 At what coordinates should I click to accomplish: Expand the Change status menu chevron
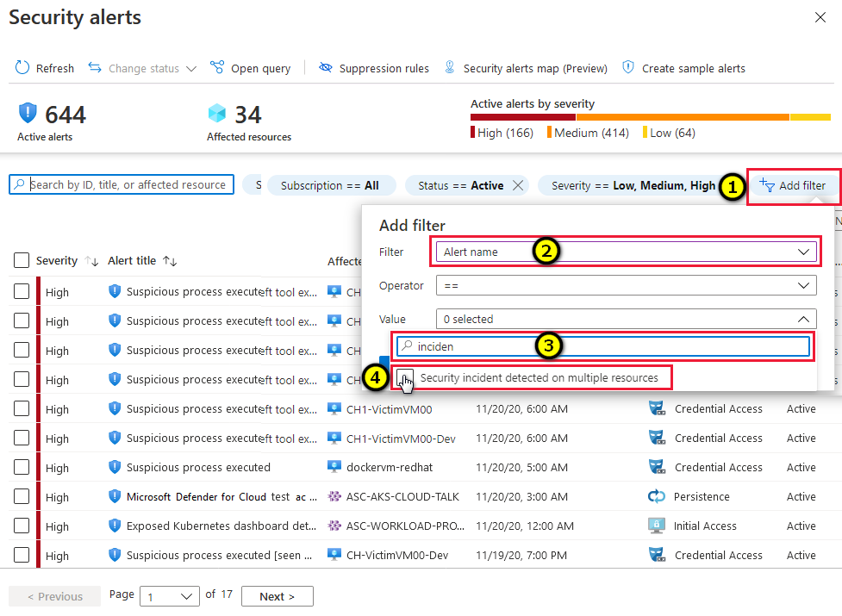(x=191, y=69)
